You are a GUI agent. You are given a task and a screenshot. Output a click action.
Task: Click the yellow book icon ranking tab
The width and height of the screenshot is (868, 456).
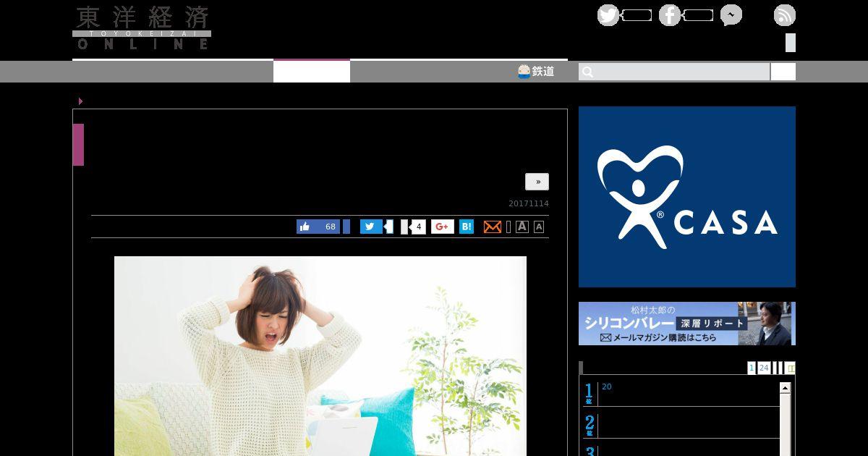pyautogui.click(x=790, y=368)
